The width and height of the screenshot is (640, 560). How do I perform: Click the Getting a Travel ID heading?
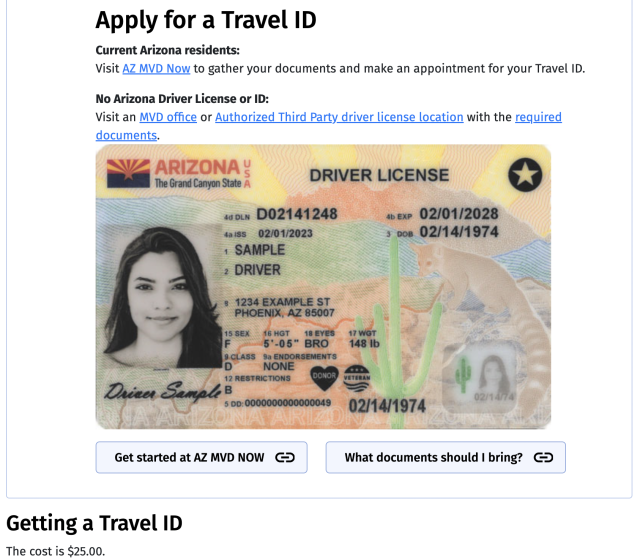point(94,523)
